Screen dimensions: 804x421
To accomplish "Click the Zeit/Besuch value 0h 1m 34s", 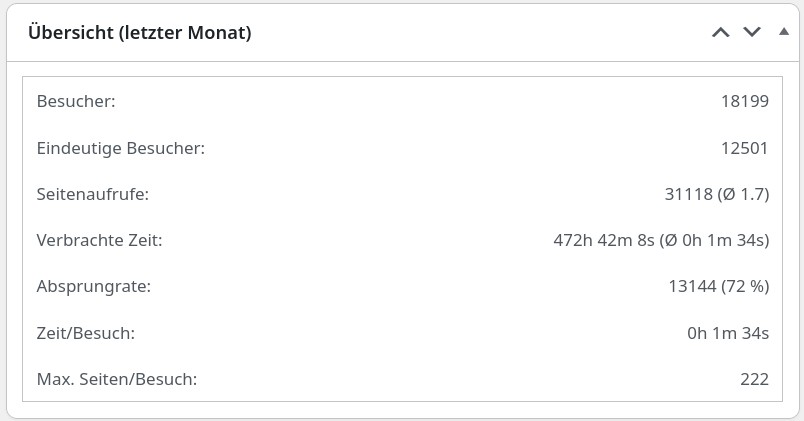I will [x=728, y=333].
